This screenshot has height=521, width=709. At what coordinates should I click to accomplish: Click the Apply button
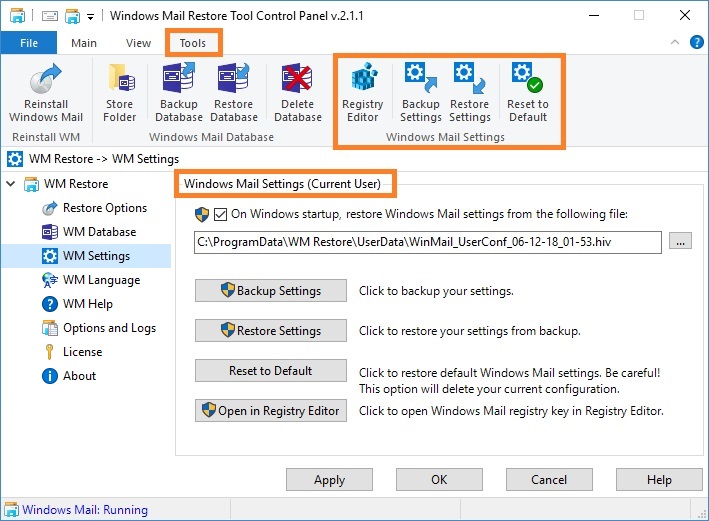pyautogui.click(x=329, y=479)
